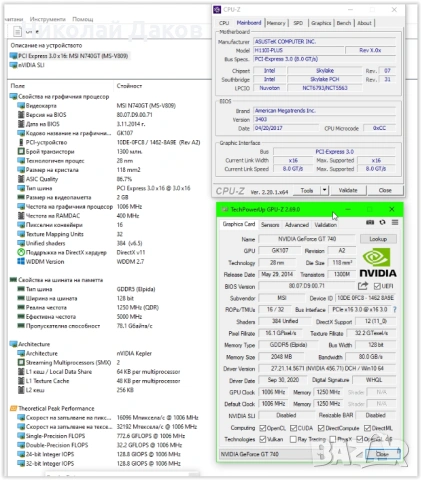421x480 pixels.
Task: Click the Bus Interface question mark icon
Action: 395,310
